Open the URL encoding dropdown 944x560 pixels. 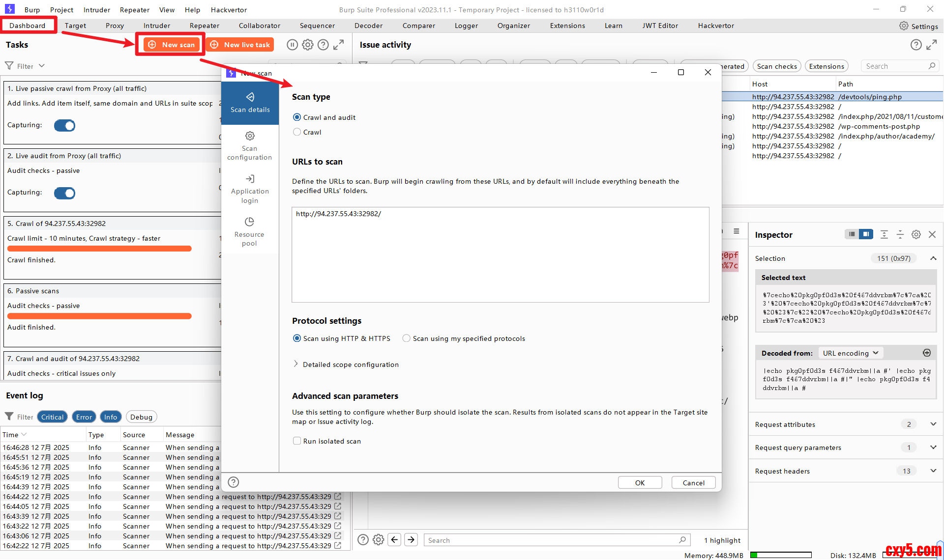click(x=851, y=353)
